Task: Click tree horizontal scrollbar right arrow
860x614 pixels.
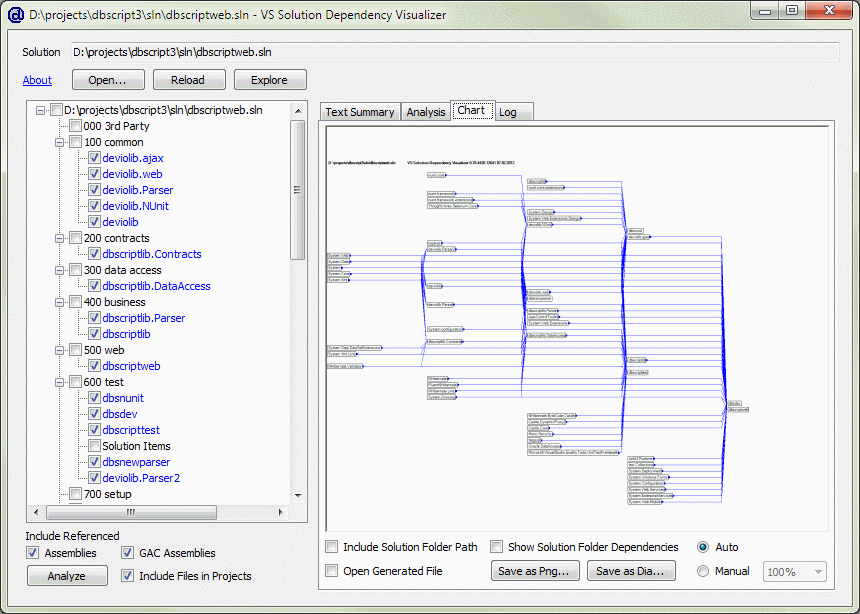Action: point(281,512)
